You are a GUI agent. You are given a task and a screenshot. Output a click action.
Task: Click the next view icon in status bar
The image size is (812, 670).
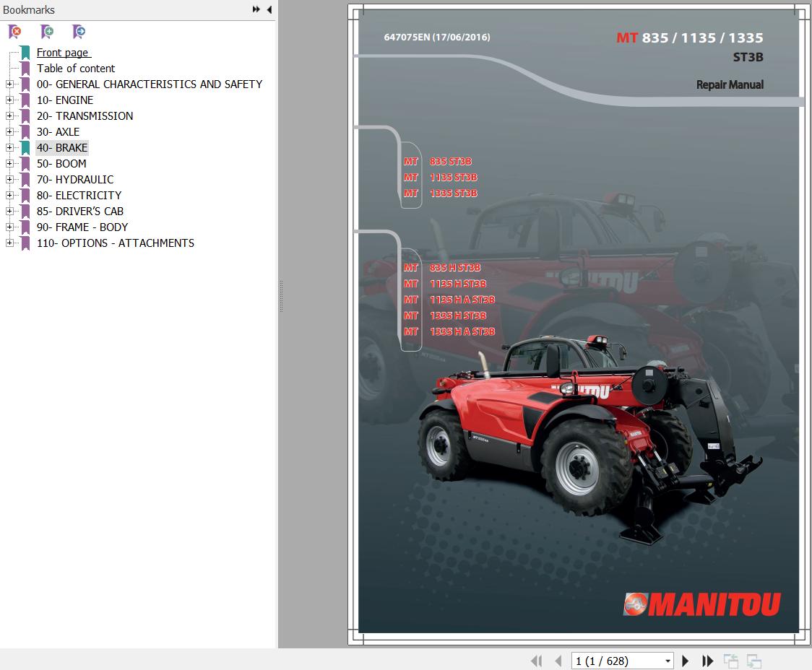click(753, 661)
